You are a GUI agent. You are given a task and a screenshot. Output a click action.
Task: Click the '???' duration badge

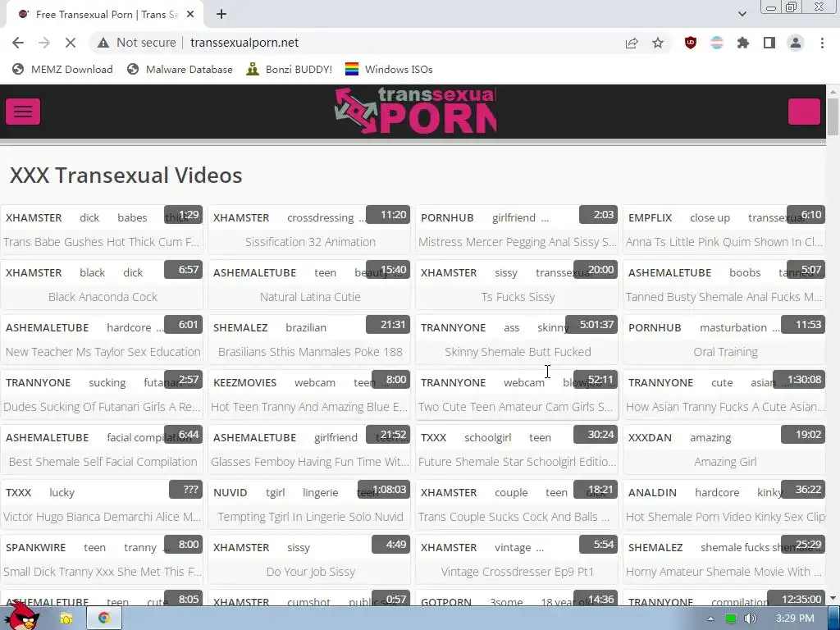tap(185, 490)
